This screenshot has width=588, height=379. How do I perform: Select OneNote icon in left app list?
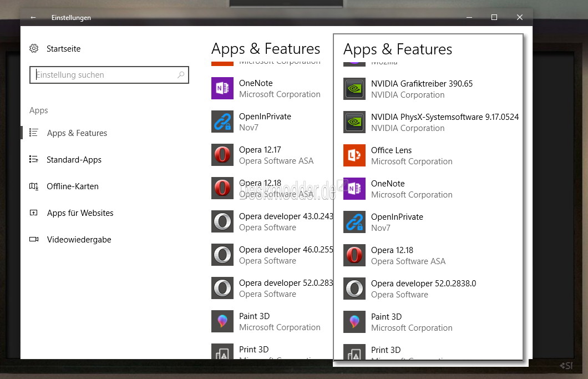coord(222,88)
